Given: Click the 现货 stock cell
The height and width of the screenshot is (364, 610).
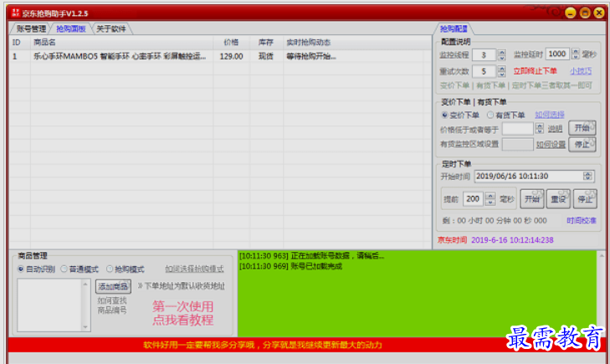Looking at the screenshot, I should tap(266, 56).
